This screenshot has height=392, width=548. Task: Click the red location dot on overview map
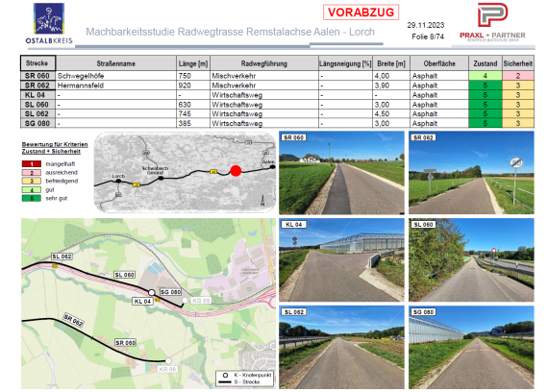[x=236, y=171]
